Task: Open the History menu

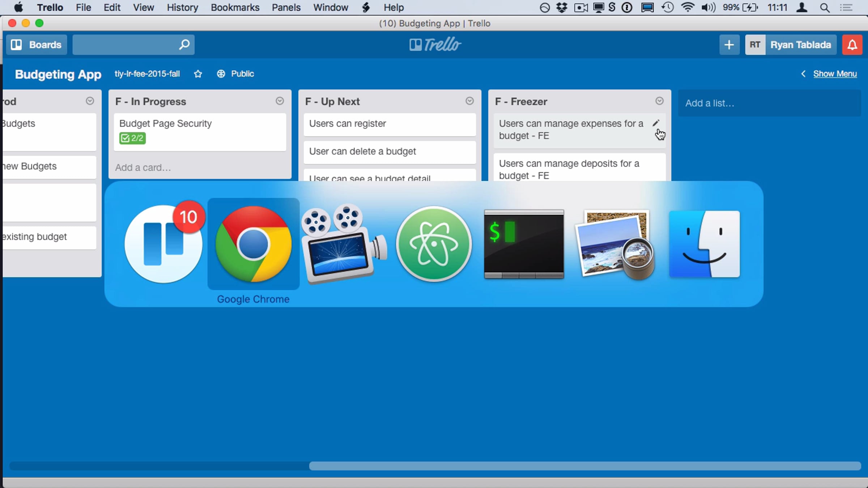Action: [x=182, y=7]
